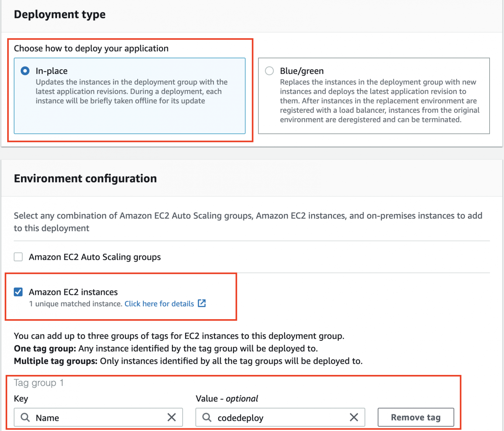Click the Tag group 1 label
The height and width of the screenshot is (431, 504).
(38, 382)
